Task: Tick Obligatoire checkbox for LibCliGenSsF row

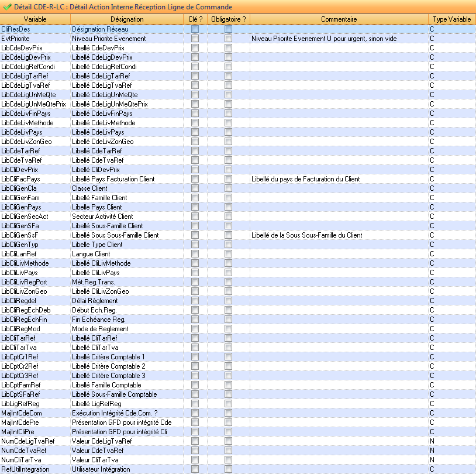Action: 229,235
